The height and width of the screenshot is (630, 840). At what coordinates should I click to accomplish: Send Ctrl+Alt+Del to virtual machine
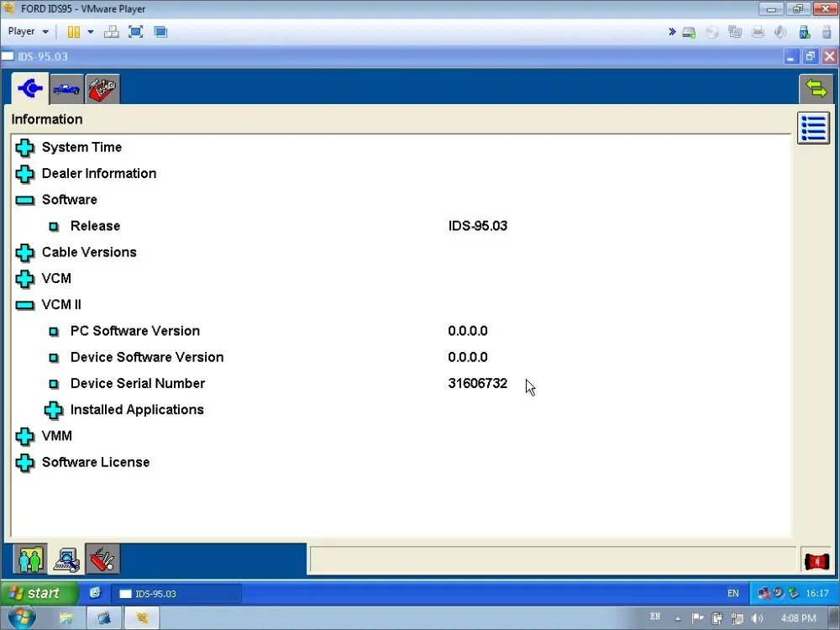112,32
